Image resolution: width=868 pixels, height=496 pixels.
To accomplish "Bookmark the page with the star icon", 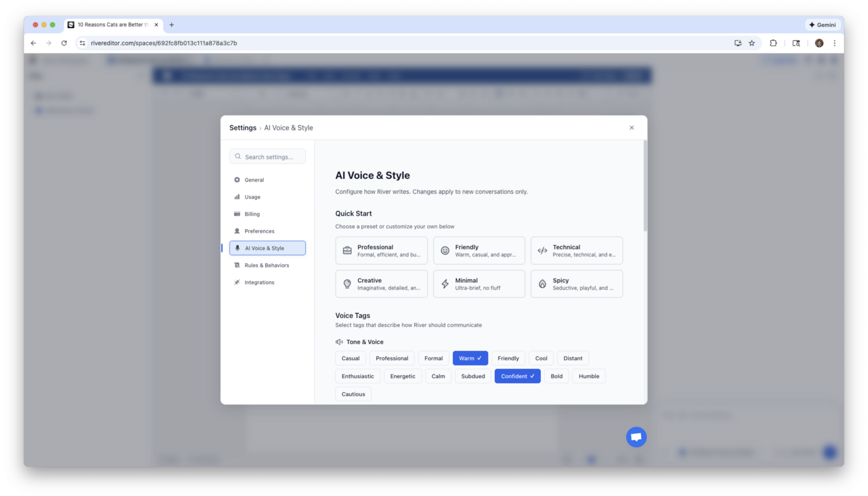I will [x=752, y=43].
